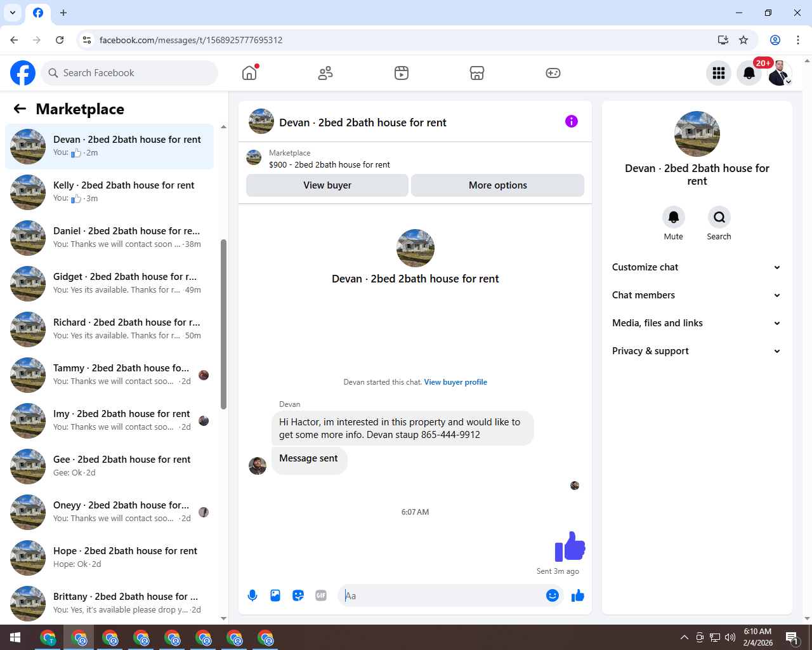Click the Aa message input field
Screen dimensions: 812x650
[442, 595]
